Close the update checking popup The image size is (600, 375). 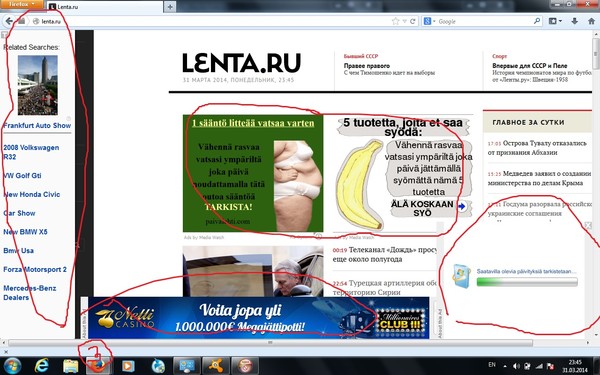point(589,225)
